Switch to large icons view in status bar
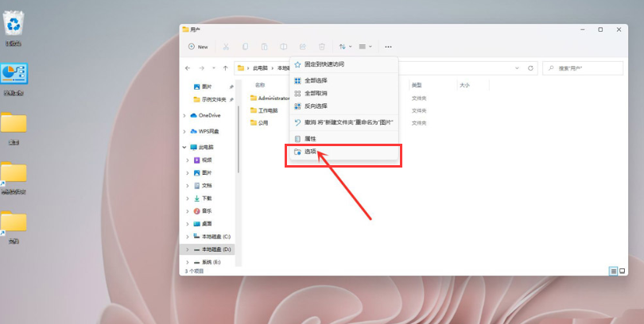644x324 pixels. (623, 271)
